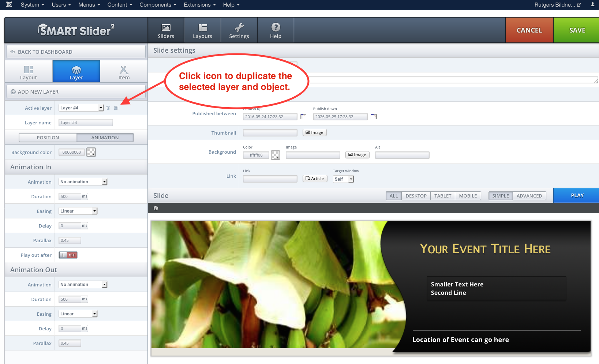Click ADD NEW LAYER
Viewport: 599px width, 364px height.
(x=76, y=92)
